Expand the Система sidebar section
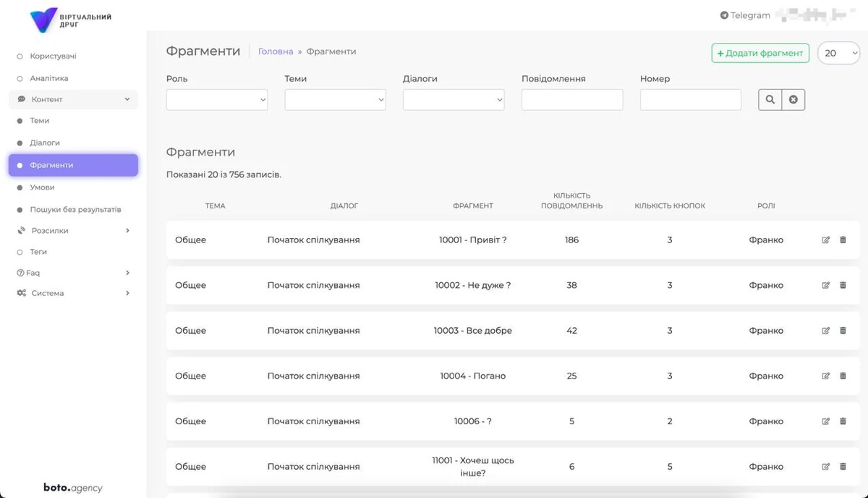Image resolution: width=868 pixels, height=498 pixels. coord(72,293)
